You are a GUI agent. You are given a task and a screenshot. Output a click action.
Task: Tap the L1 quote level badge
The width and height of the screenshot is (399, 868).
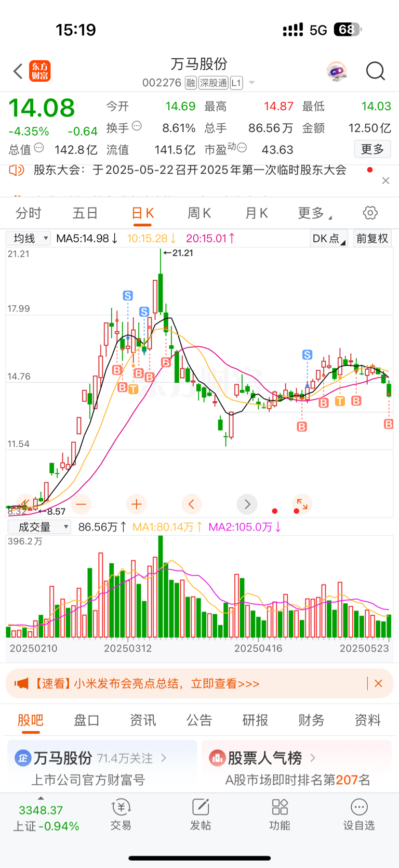(236, 83)
